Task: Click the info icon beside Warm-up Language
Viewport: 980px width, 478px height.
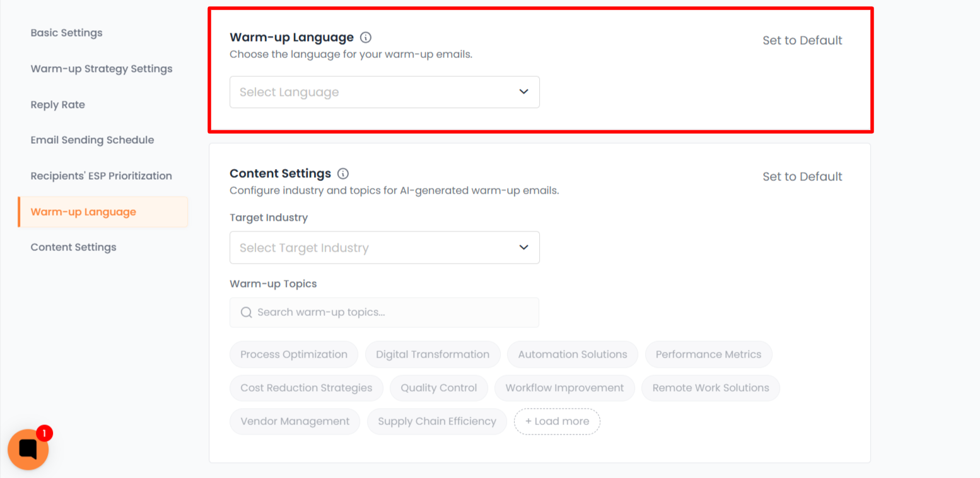Action: pyautogui.click(x=366, y=37)
